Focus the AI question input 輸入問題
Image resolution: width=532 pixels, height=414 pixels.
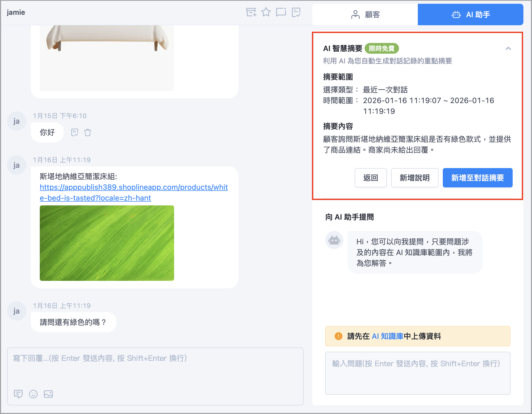[418, 373]
